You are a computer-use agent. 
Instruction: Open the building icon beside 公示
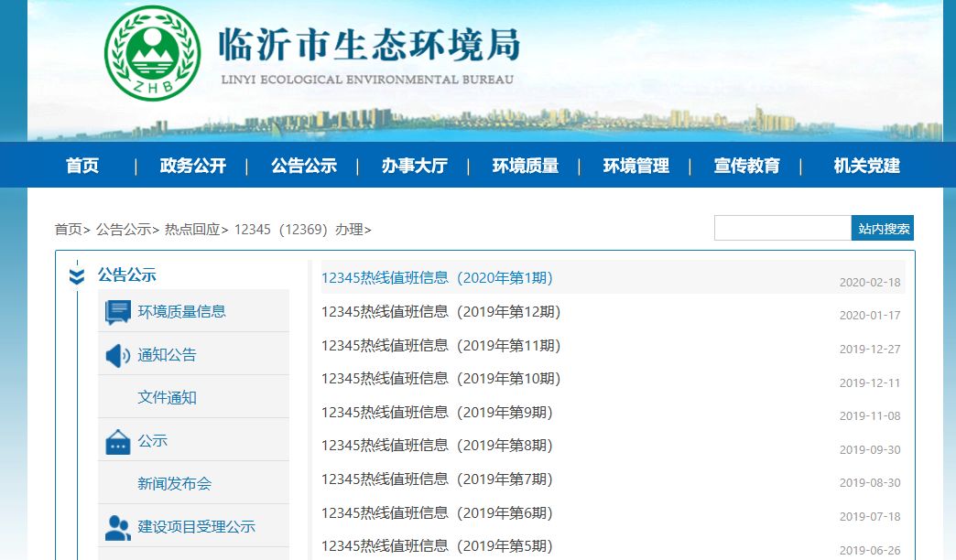(x=117, y=440)
